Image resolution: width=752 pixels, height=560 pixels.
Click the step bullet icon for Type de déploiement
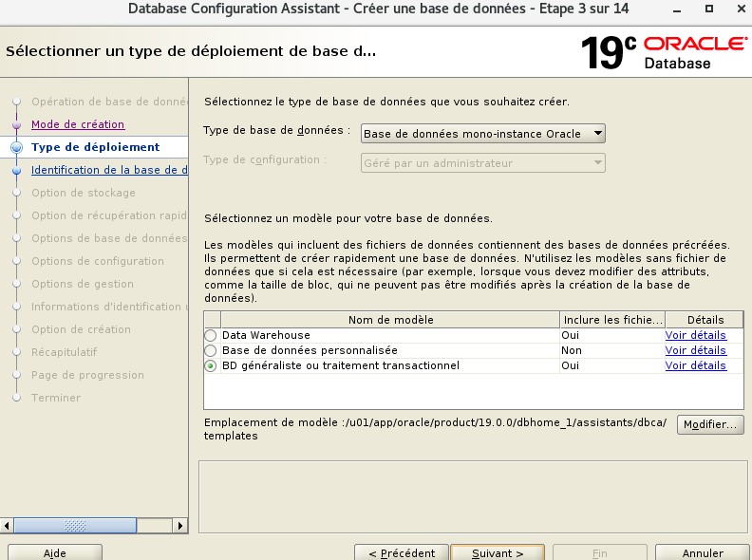click(x=17, y=147)
